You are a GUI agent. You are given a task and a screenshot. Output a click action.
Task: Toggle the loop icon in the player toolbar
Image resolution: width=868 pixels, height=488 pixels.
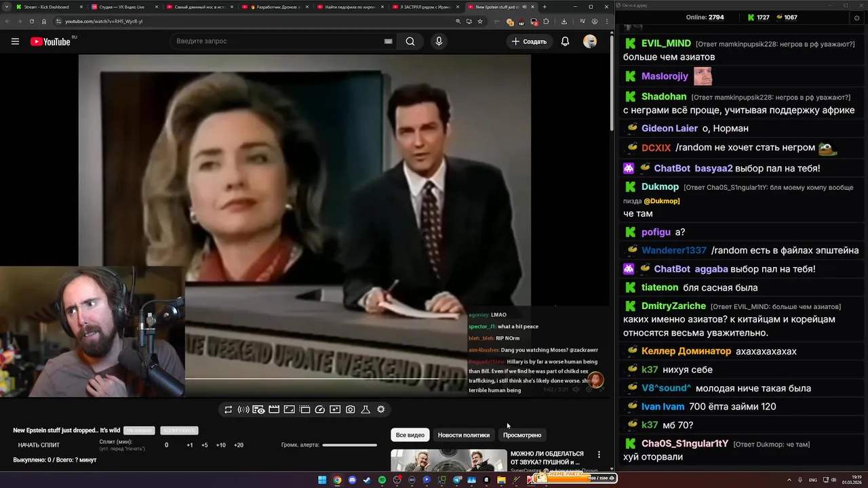[228, 409]
